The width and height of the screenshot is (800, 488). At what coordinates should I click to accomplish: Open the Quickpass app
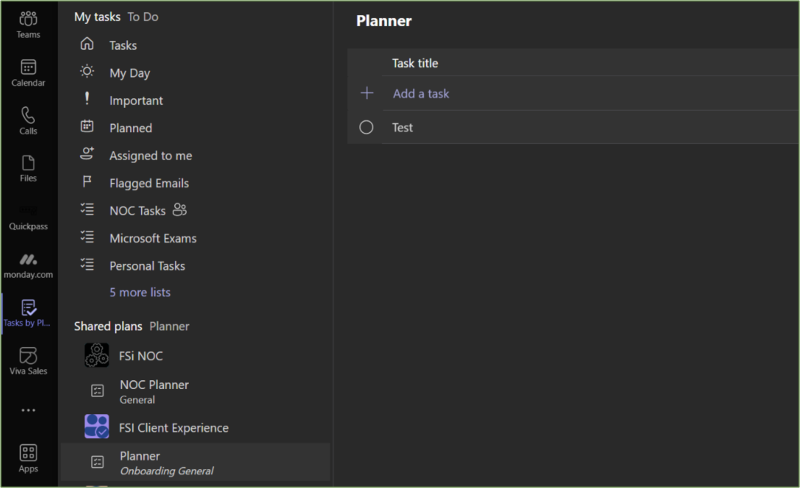[x=28, y=217]
